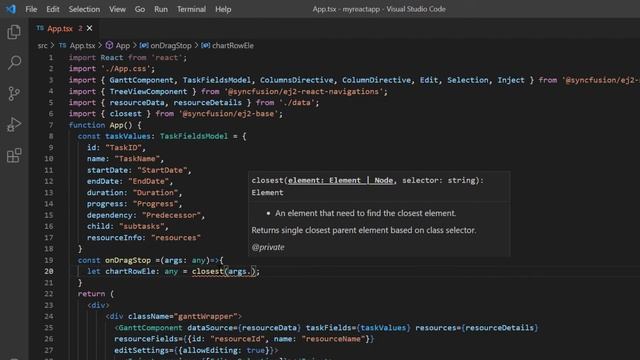Click the "Predecessor" string on line 15
The image size is (640, 360).
coord(171,215)
